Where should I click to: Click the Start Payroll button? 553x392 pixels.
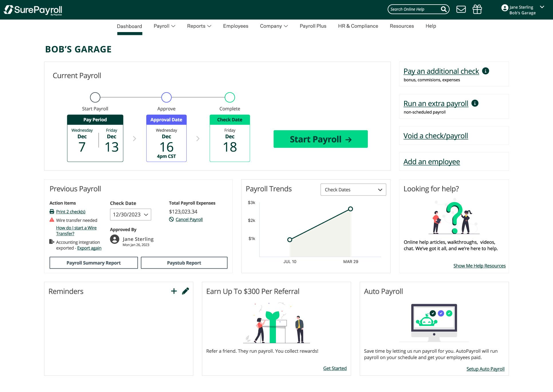(320, 139)
